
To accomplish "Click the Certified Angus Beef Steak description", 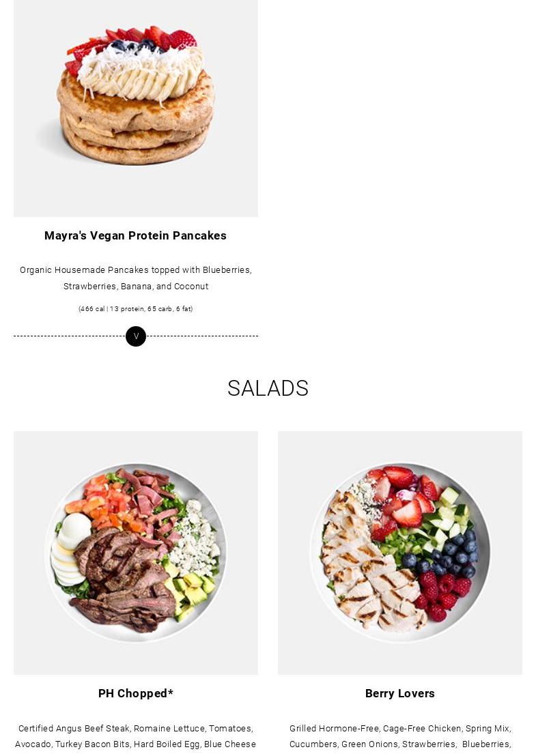I will pyautogui.click(x=136, y=736).
